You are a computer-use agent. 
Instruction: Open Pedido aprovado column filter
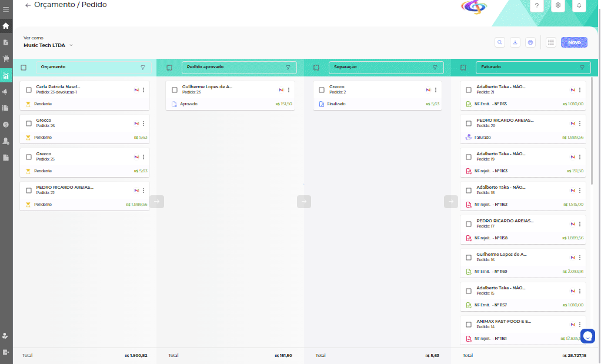pyautogui.click(x=288, y=68)
